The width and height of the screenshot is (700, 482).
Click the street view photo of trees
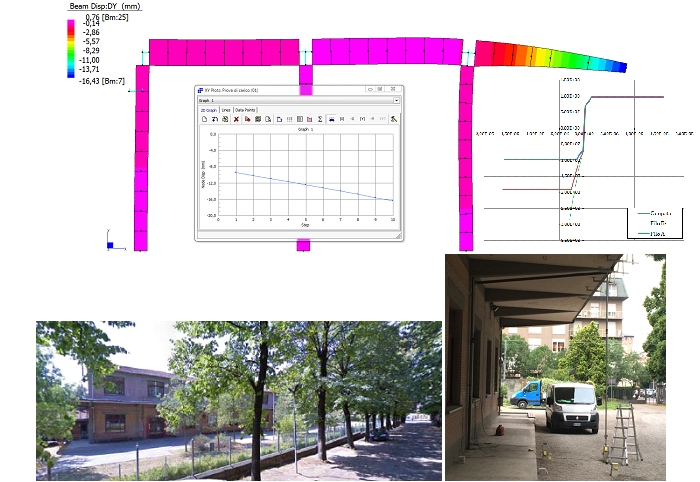coord(238,400)
